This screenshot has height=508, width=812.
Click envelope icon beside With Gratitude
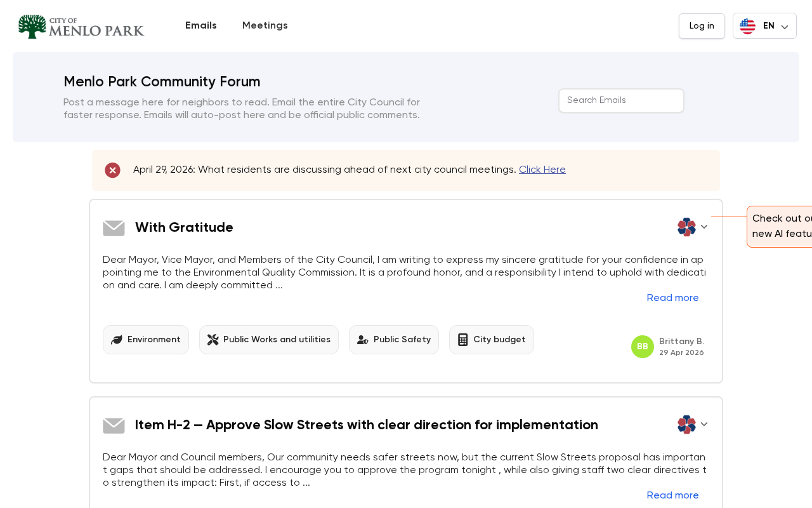tap(114, 228)
